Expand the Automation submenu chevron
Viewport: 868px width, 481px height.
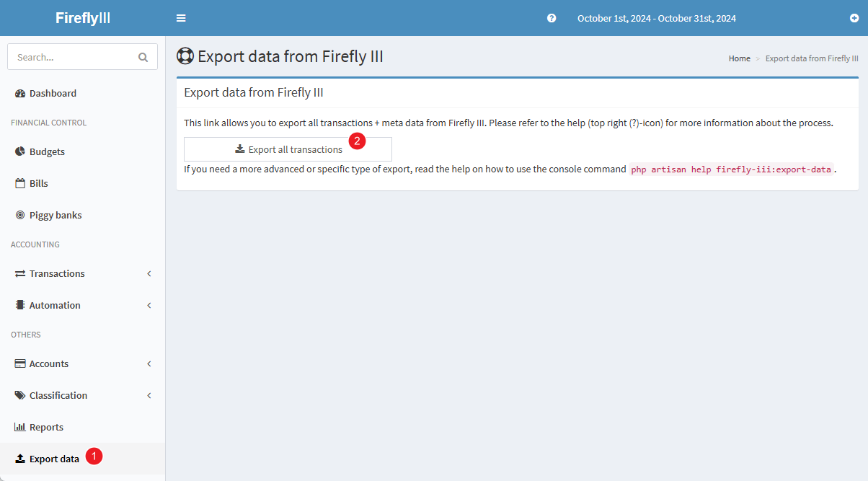149,305
